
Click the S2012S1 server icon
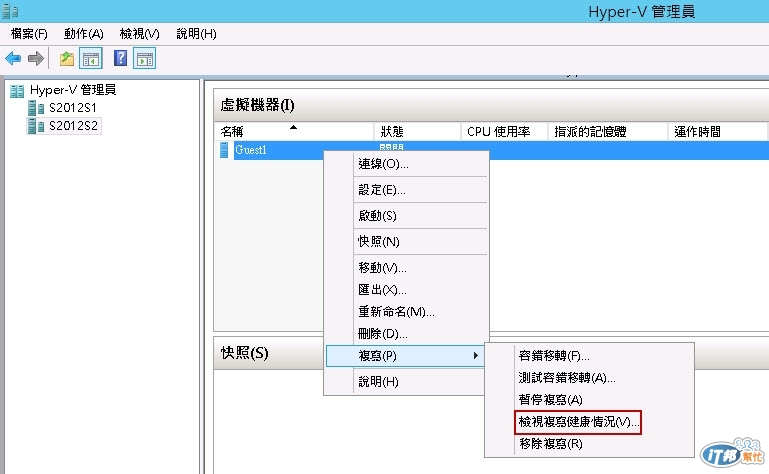tap(36, 108)
